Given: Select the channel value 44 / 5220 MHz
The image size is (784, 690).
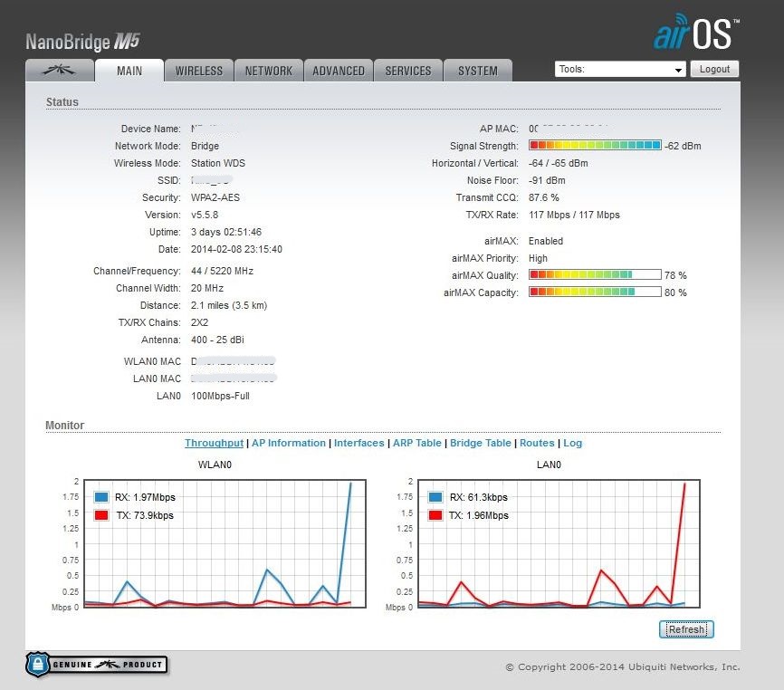Looking at the screenshot, I should [222, 271].
